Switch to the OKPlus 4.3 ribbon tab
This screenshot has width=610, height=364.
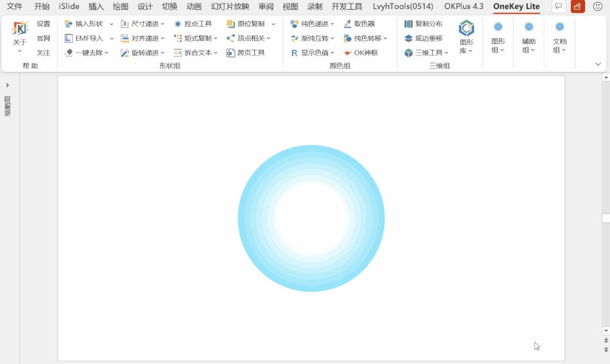click(x=463, y=7)
